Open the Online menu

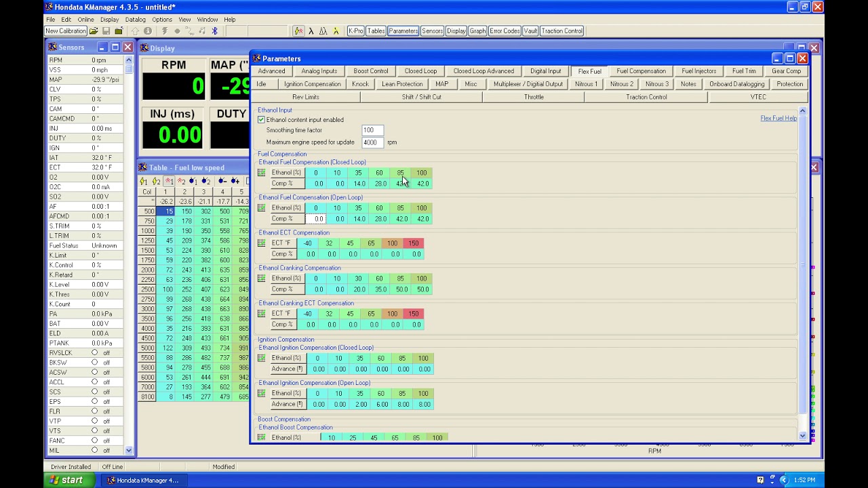(85, 20)
